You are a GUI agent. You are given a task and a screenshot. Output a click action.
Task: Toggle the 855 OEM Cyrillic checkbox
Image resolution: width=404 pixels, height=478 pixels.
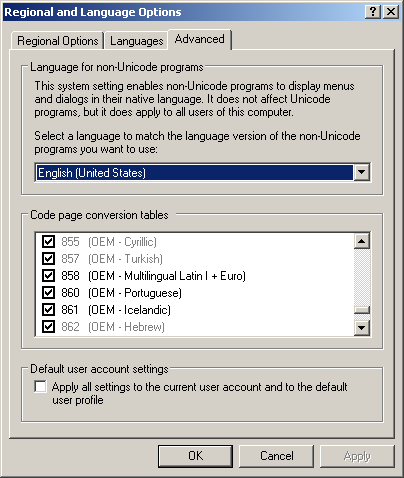click(x=48, y=241)
